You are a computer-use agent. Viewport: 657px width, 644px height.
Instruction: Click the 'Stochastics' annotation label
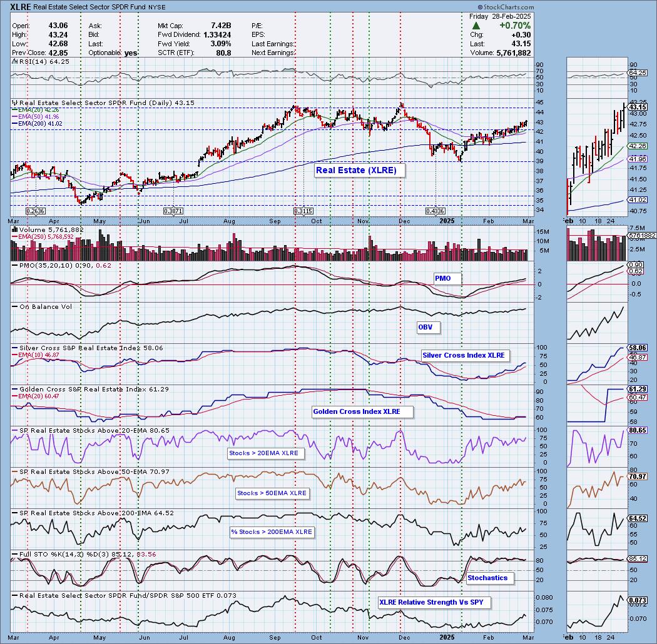[490, 578]
